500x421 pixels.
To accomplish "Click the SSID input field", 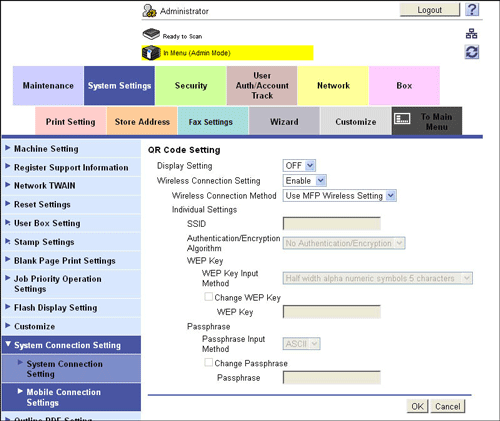I will coord(332,224).
